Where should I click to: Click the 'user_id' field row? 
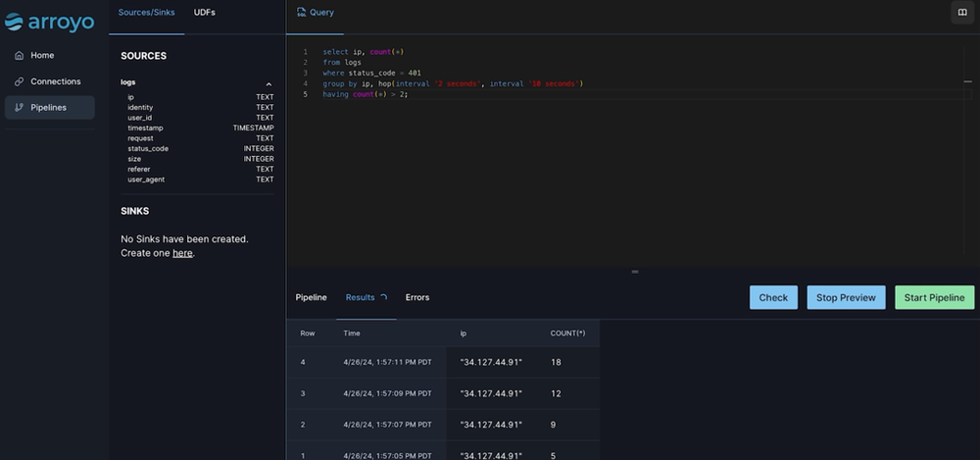click(x=201, y=118)
